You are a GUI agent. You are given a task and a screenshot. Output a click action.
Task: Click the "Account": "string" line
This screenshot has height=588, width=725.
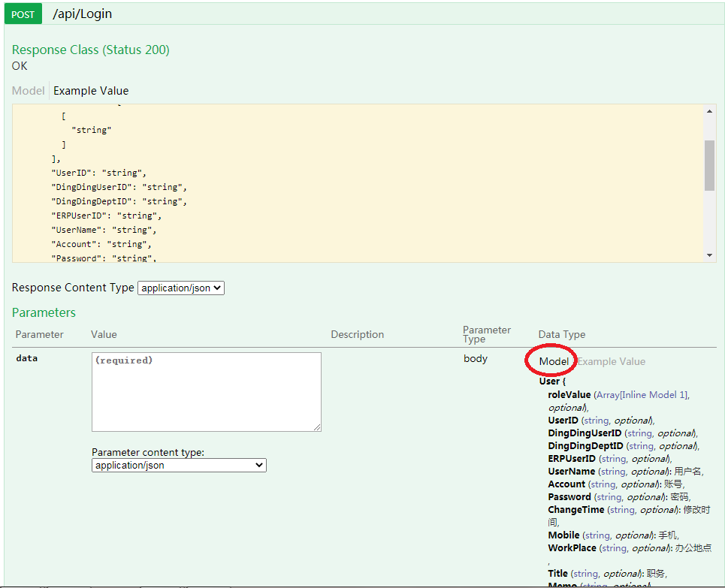click(101, 245)
